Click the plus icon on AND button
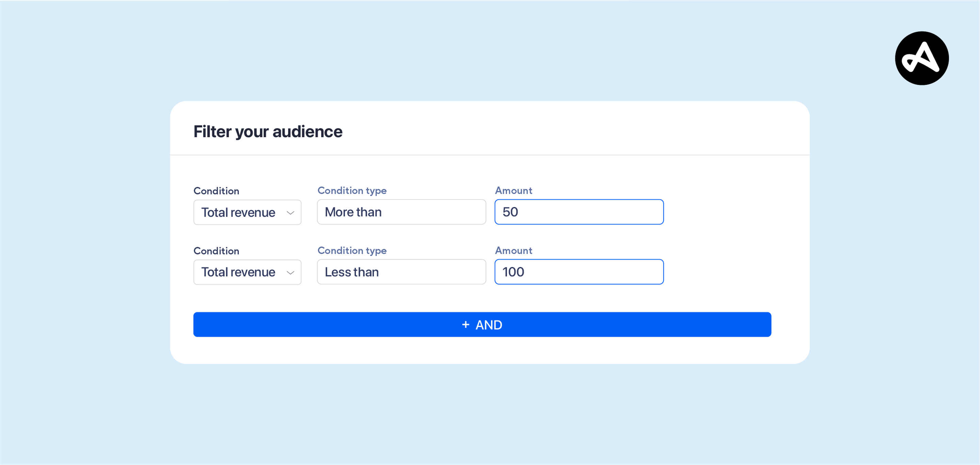This screenshot has width=980, height=465. [x=465, y=325]
